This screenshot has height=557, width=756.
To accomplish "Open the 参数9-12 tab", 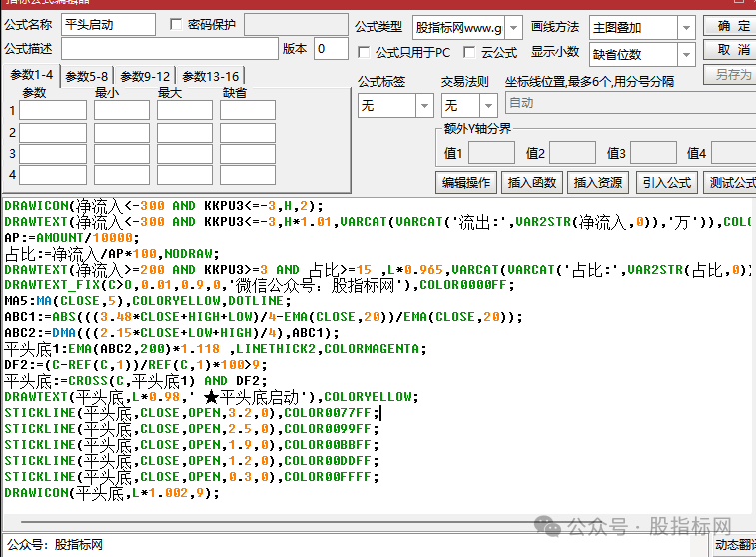I will coord(145,77).
